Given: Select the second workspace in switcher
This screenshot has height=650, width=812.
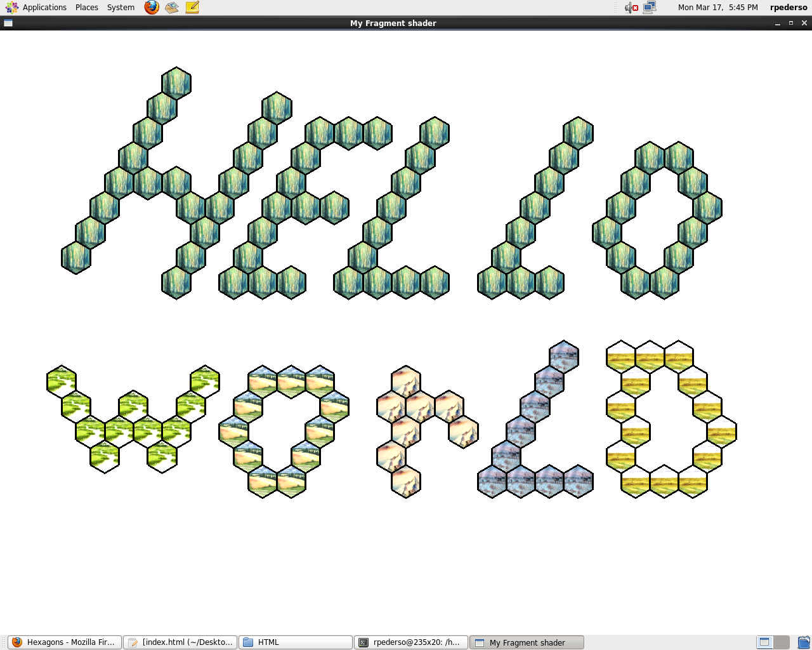Looking at the screenshot, I should click(x=782, y=642).
